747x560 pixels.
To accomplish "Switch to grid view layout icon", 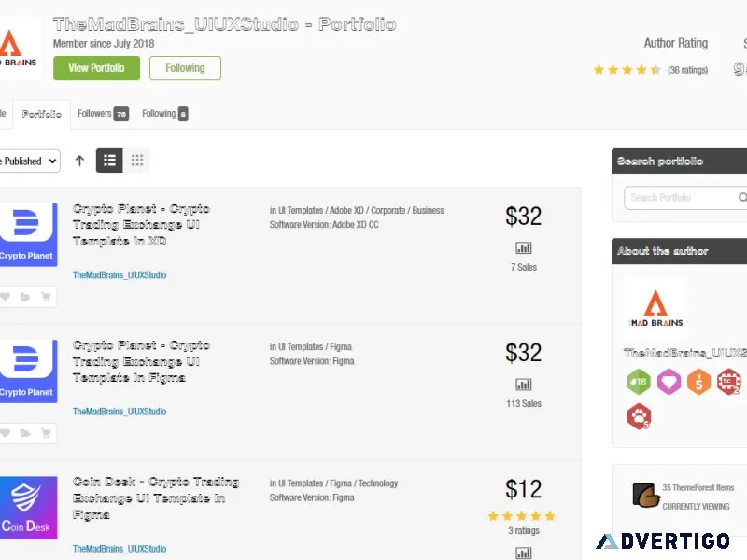I will click(x=136, y=161).
